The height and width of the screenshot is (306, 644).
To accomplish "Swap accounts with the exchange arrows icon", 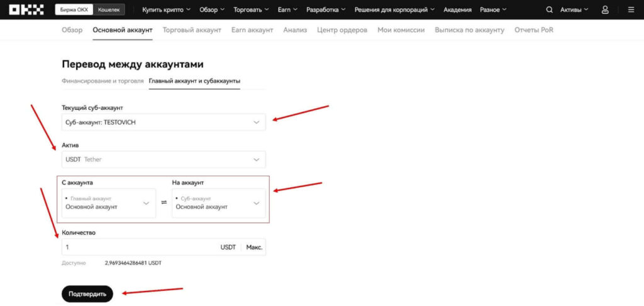I will [164, 203].
